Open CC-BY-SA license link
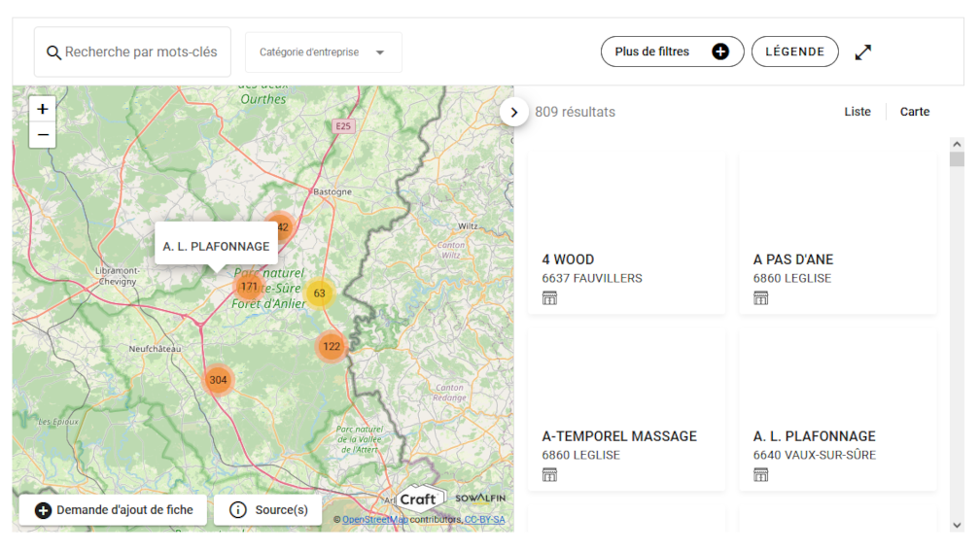 tap(484, 520)
